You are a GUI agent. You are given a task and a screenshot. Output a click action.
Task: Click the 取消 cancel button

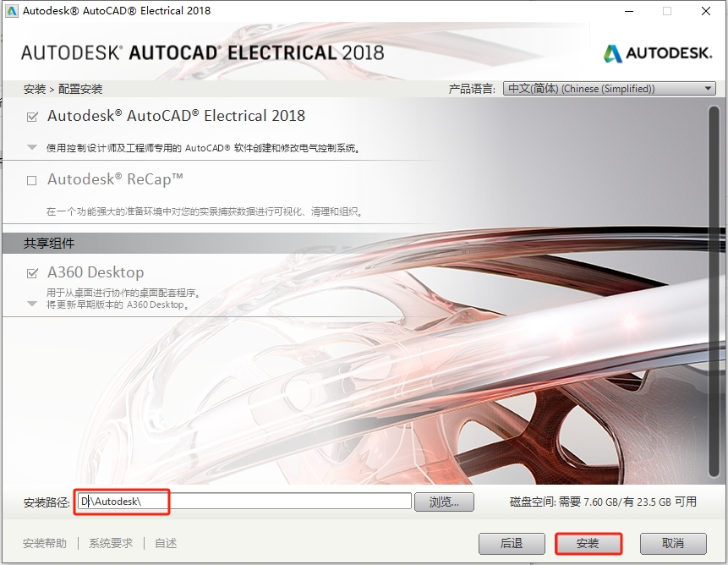pos(673,543)
